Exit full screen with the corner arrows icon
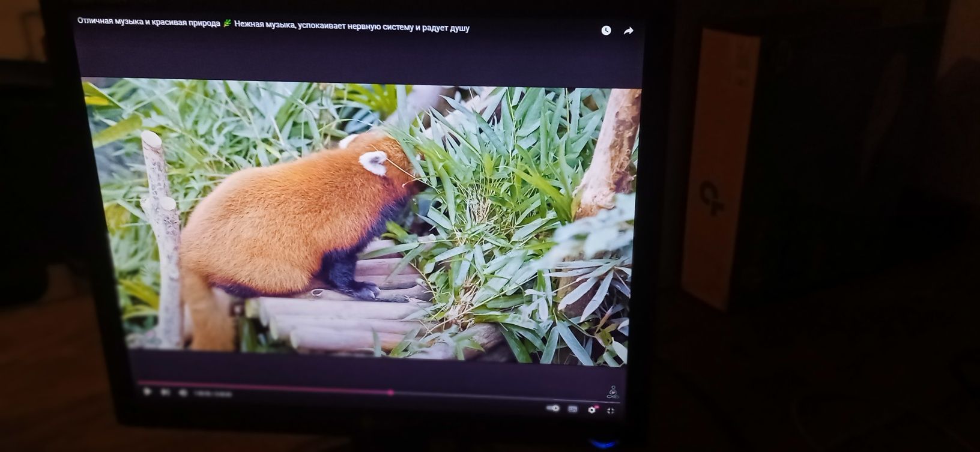 611,411
